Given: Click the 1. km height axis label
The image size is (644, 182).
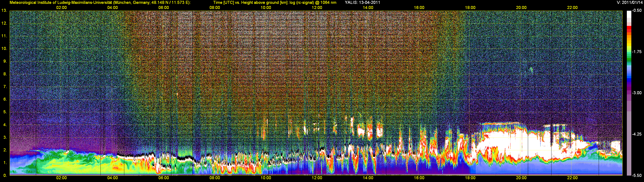Looking at the screenshot, I should coord(5,163).
